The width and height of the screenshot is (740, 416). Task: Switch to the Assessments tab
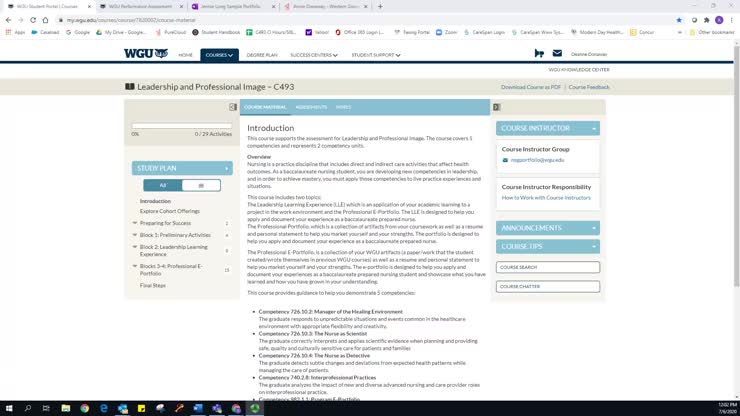[311, 107]
